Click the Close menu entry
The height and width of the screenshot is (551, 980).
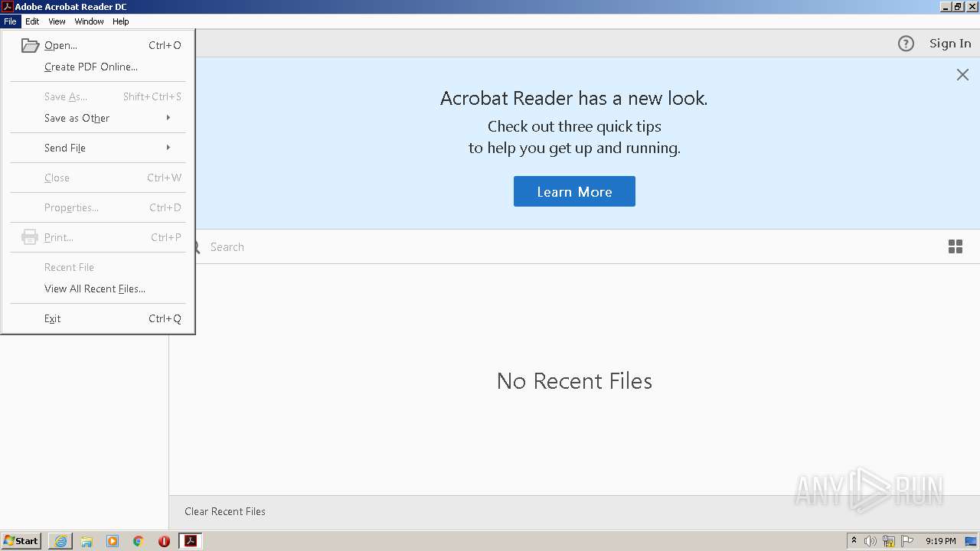(x=98, y=178)
